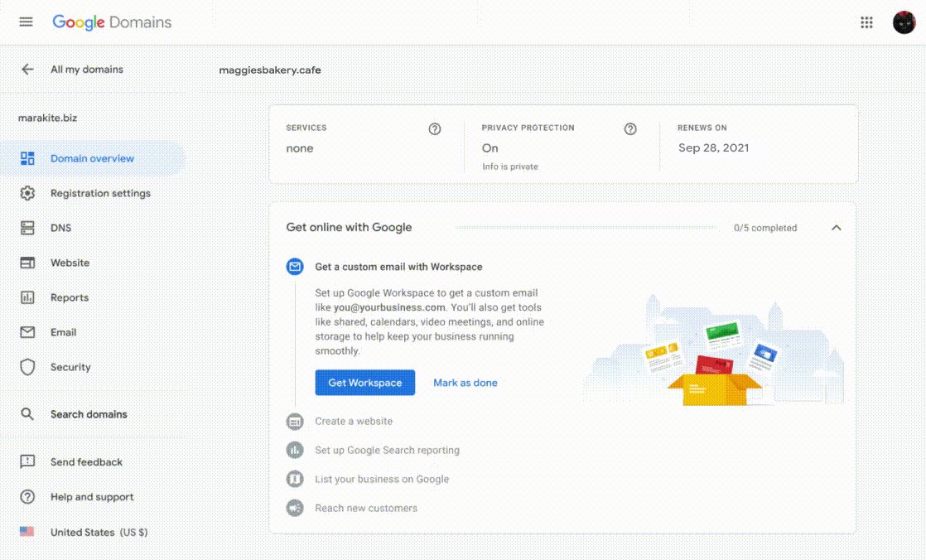Image resolution: width=926 pixels, height=560 pixels.
Task: Change the United States (US $) region
Action: (x=99, y=532)
